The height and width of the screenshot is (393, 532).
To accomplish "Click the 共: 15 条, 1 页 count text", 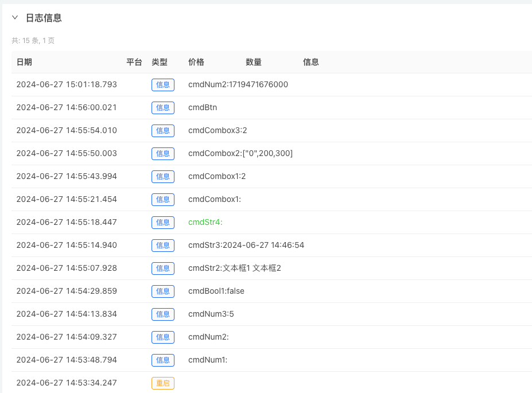I will point(33,41).
